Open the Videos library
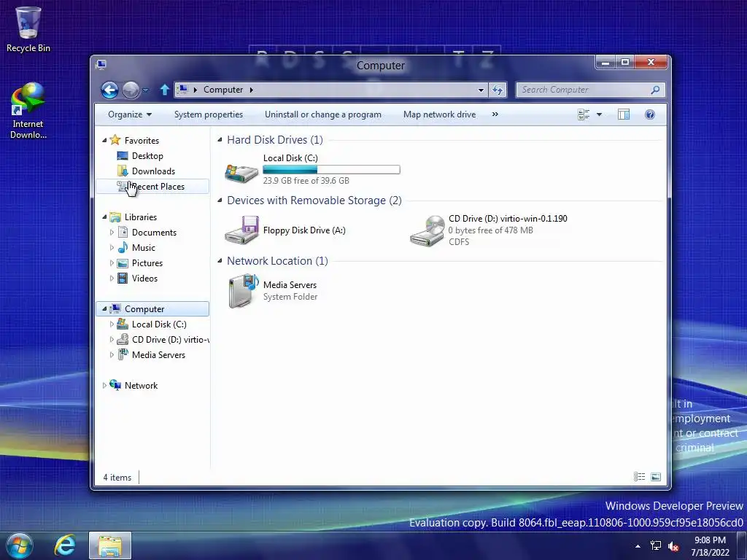 [144, 278]
